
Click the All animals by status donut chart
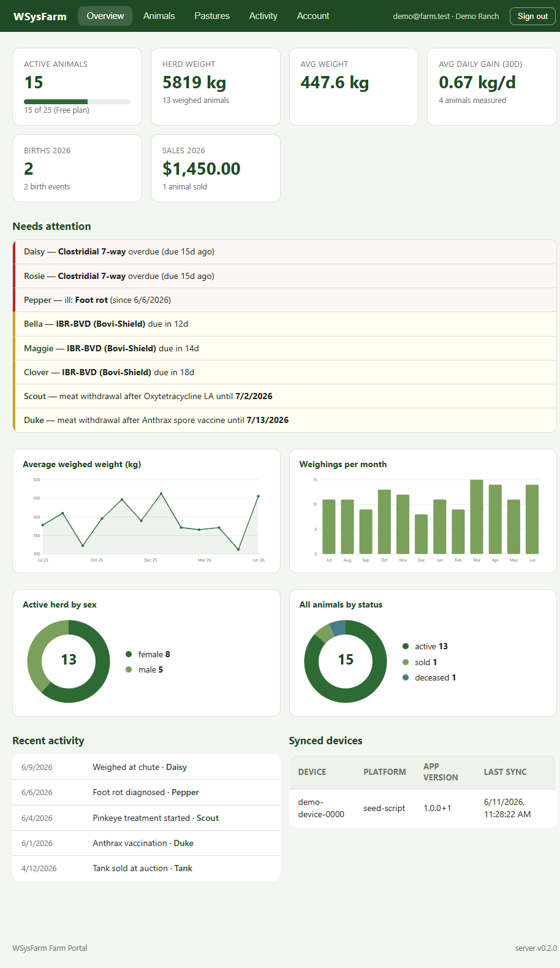point(346,661)
